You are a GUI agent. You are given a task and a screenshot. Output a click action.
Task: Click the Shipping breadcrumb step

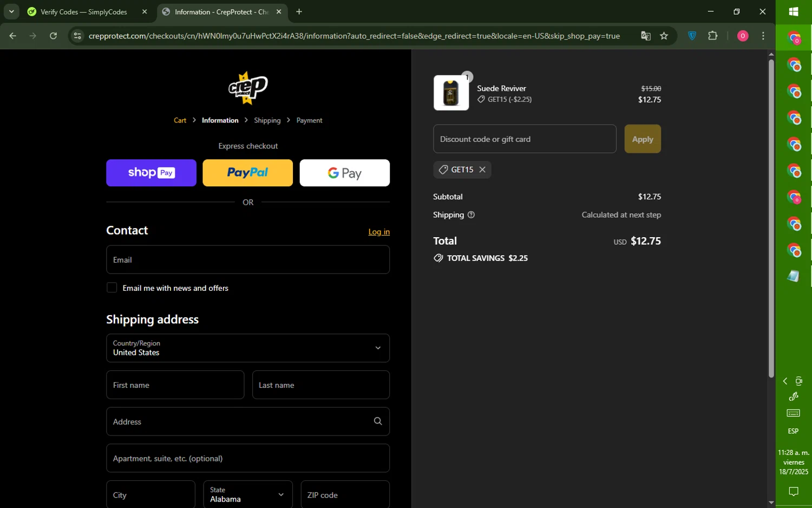coord(267,120)
